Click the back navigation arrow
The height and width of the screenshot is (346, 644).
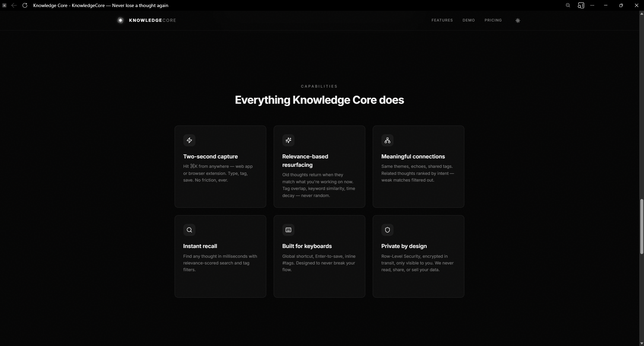click(14, 5)
